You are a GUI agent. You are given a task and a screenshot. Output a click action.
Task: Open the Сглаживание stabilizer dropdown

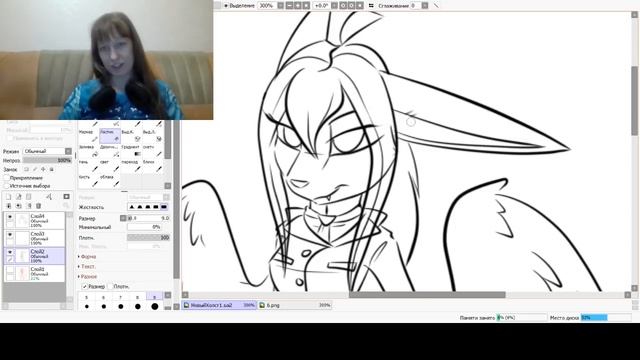point(425,6)
